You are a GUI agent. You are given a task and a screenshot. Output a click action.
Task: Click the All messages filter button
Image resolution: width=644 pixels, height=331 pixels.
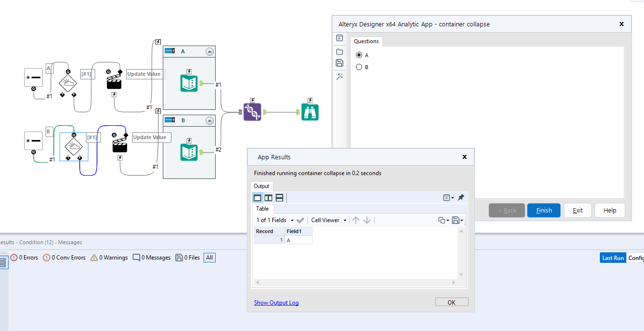tap(209, 258)
